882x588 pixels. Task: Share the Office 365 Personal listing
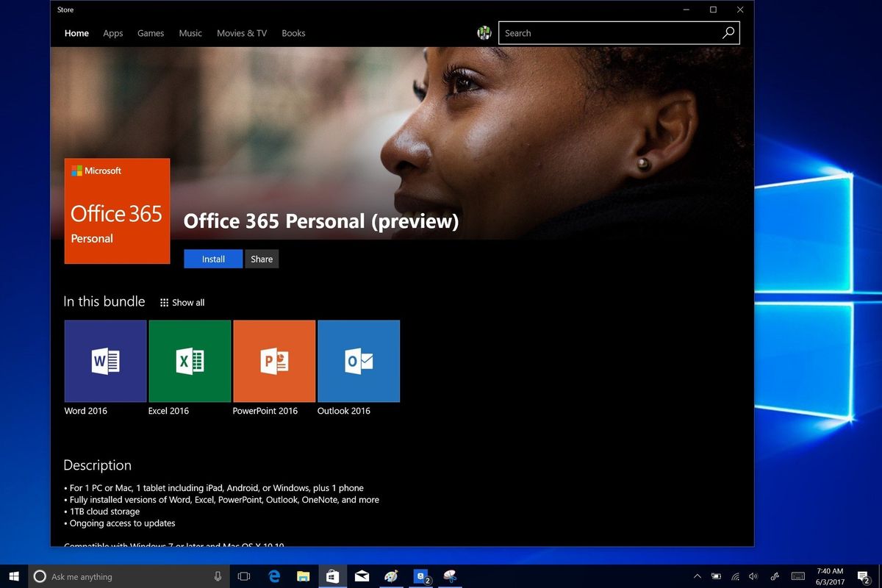pyautogui.click(x=262, y=259)
